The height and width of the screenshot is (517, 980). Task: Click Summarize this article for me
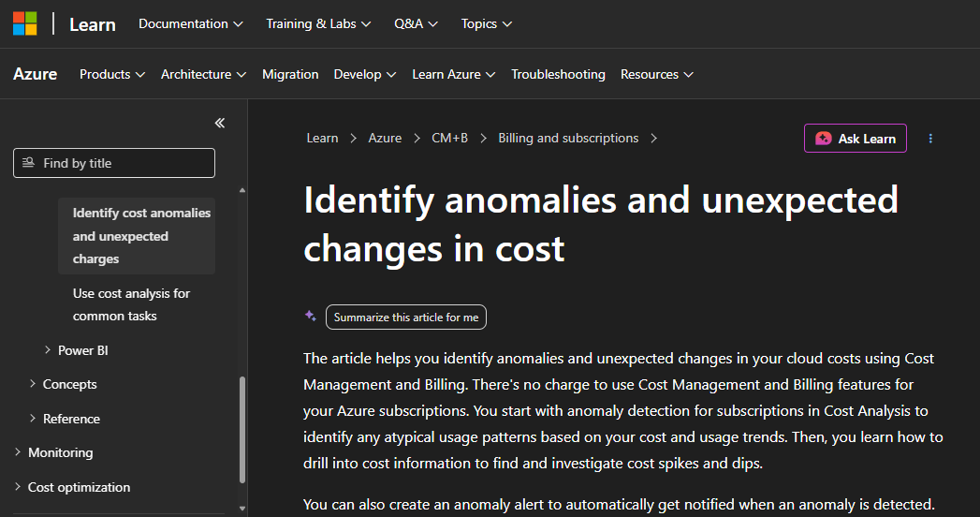pyautogui.click(x=406, y=317)
